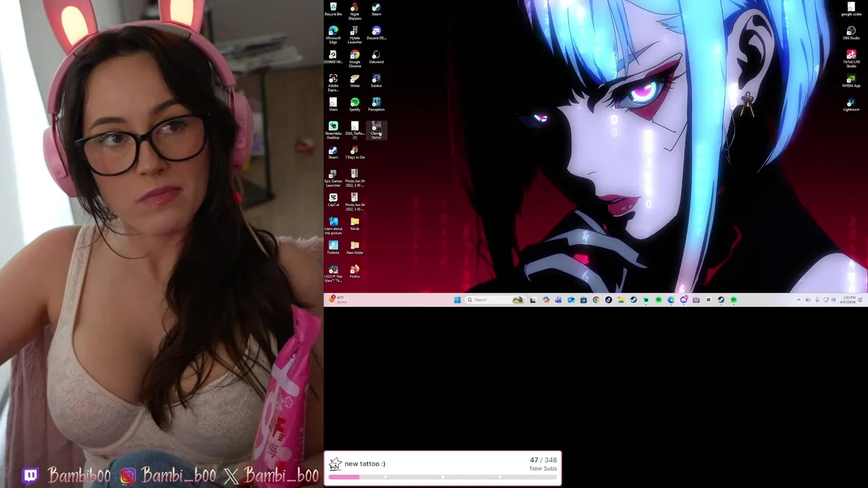Select the Hytale Launcher desktop icon
The width and height of the screenshot is (868, 488).
click(x=355, y=35)
